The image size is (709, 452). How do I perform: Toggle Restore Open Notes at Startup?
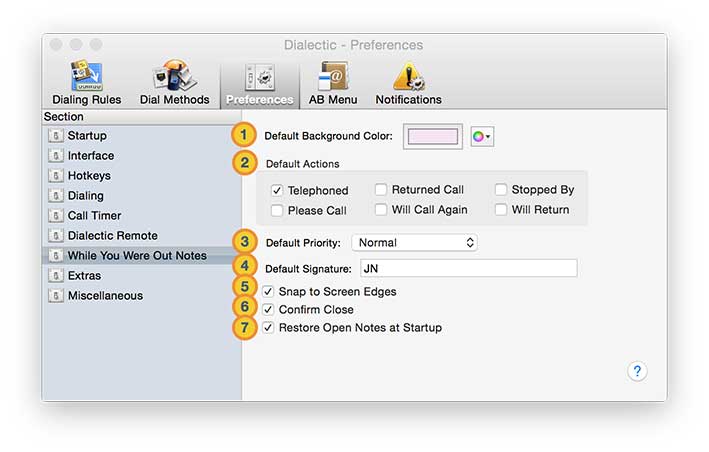pyautogui.click(x=268, y=328)
